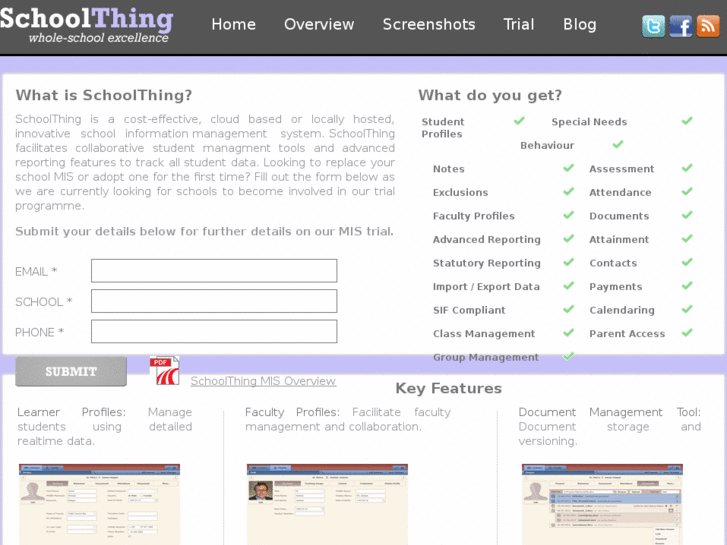Click the 'What is SchoolThing?' heading
The height and width of the screenshot is (545, 727).
(x=104, y=95)
